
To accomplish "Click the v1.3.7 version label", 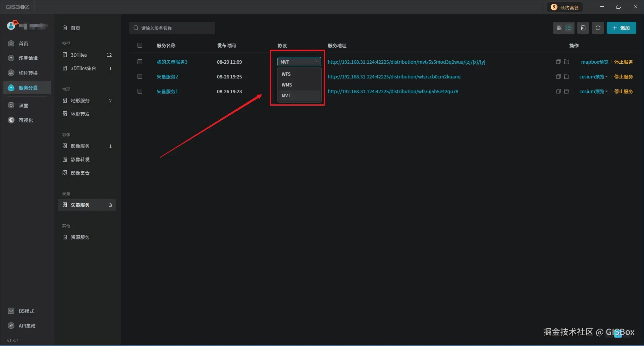I will [x=13, y=341].
